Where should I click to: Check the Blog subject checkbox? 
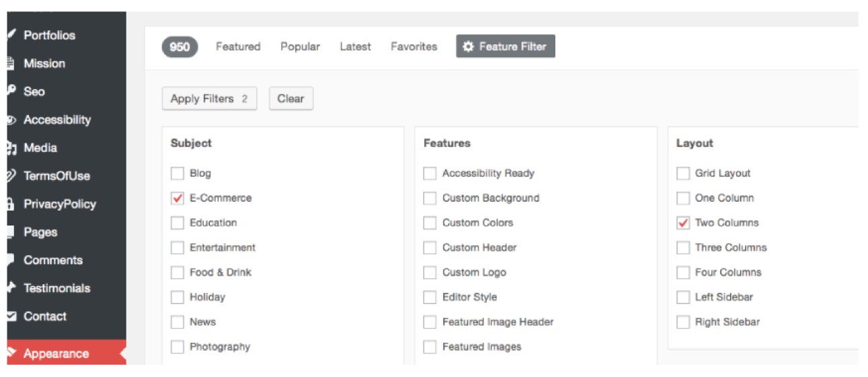[x=177, y=173]
